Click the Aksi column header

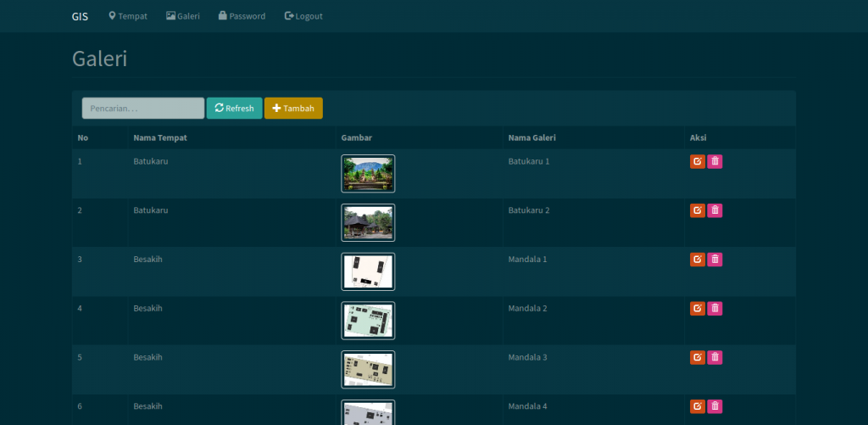point(698,137)
